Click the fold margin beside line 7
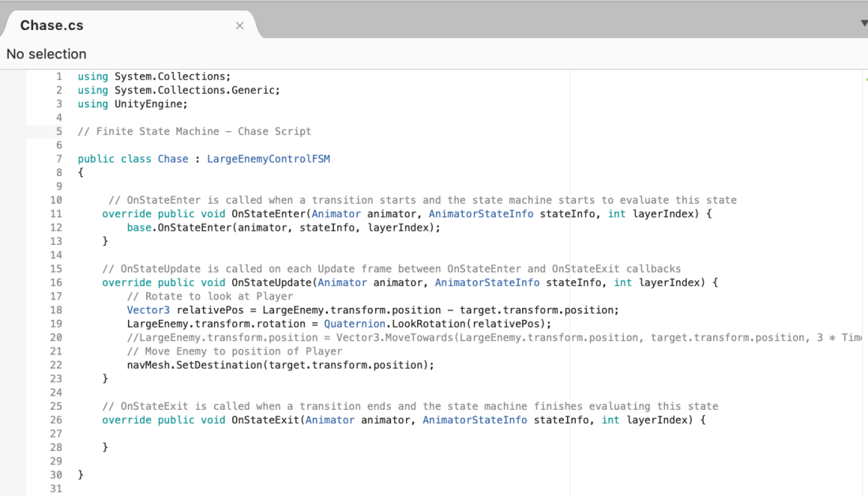The height and width of the screenshot is (496, 868). pos(70,159)
